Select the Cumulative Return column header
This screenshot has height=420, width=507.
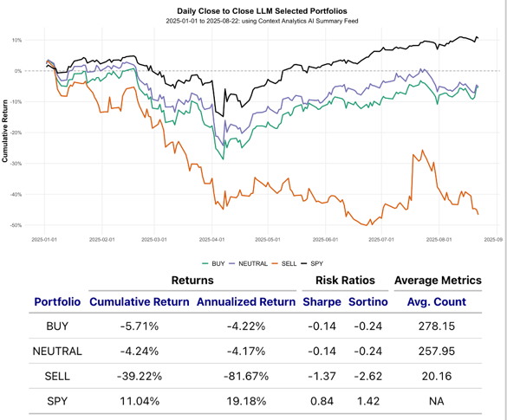click(140, 301)
